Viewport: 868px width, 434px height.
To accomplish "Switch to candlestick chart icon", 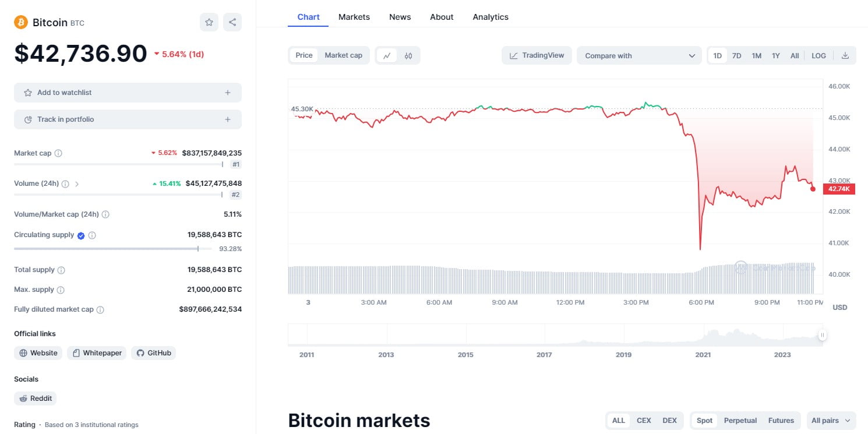I will click(x=408, y=55).
